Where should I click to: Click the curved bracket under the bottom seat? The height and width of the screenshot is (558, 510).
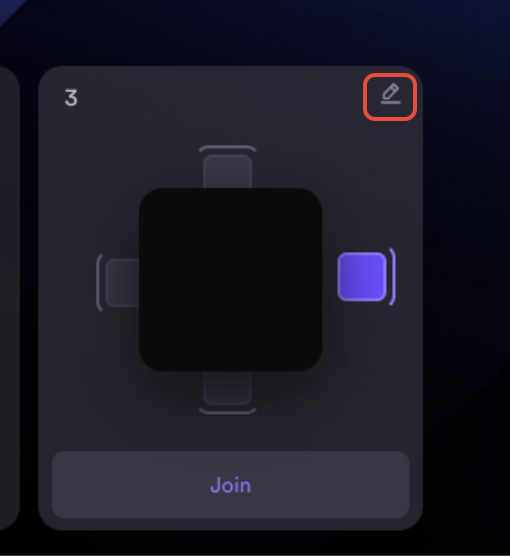click(x=227, y=411)
